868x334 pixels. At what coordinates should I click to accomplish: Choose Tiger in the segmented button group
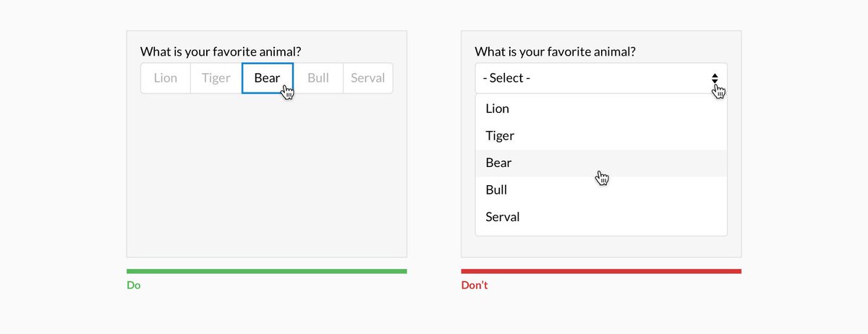[x=216, y=78]
